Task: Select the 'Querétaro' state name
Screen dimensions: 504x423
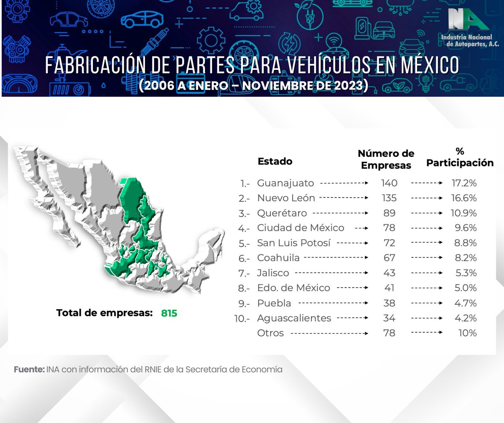Action: click(x=282, y=213)
